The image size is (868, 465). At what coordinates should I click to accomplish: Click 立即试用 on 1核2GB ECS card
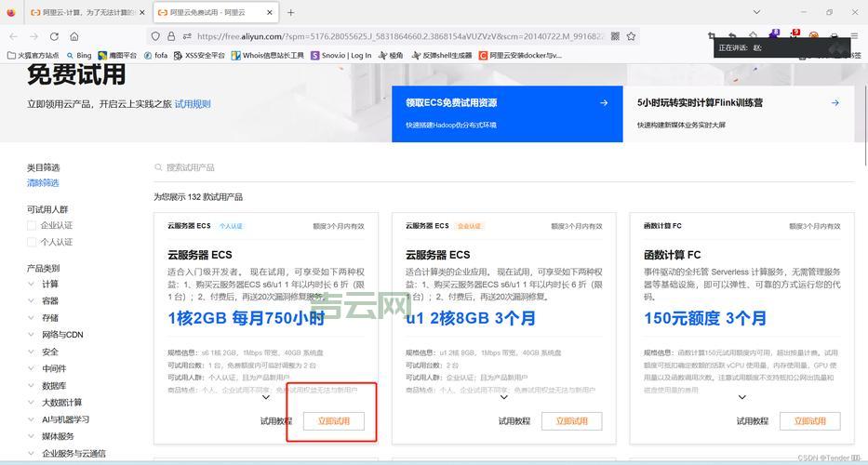(334, 421)
